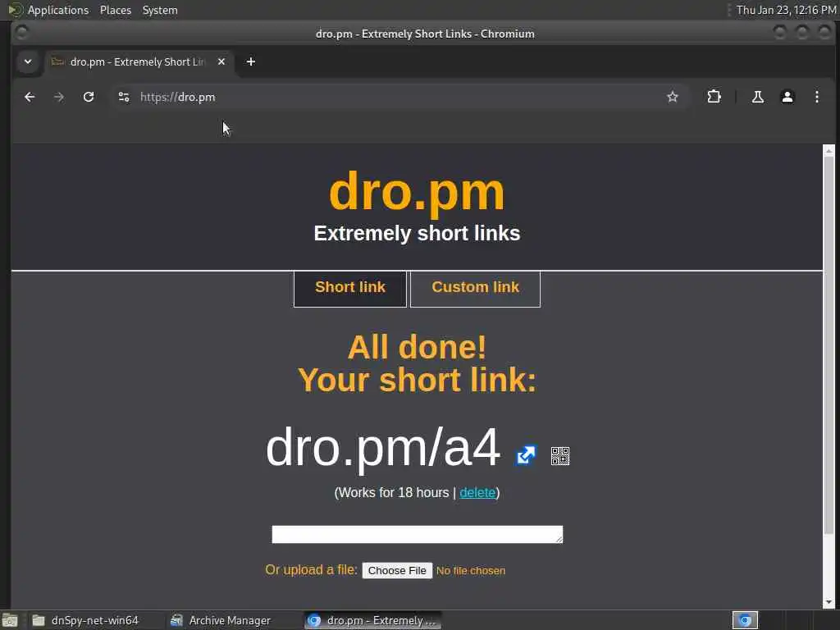The height and width of the screenshot is (630, 840).
Task: Focus the URL text area
Action: pyautogui.click(x=418, y=534)
